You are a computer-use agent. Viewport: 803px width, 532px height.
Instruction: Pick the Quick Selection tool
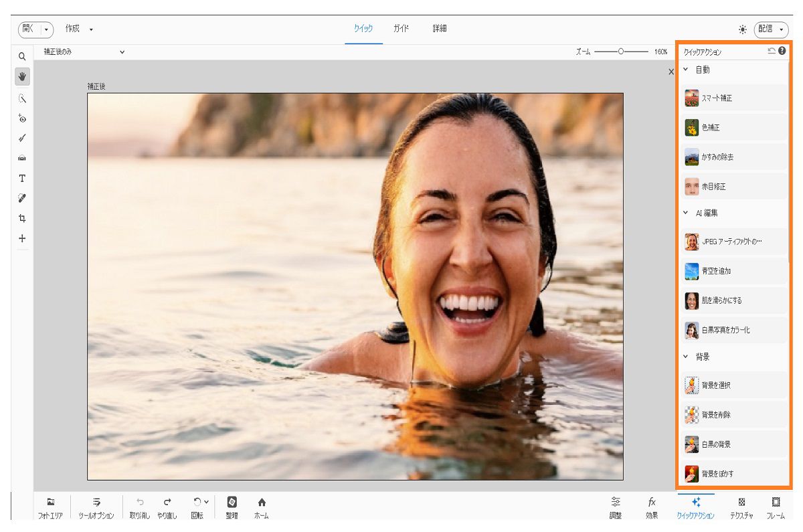coord(22,98)
